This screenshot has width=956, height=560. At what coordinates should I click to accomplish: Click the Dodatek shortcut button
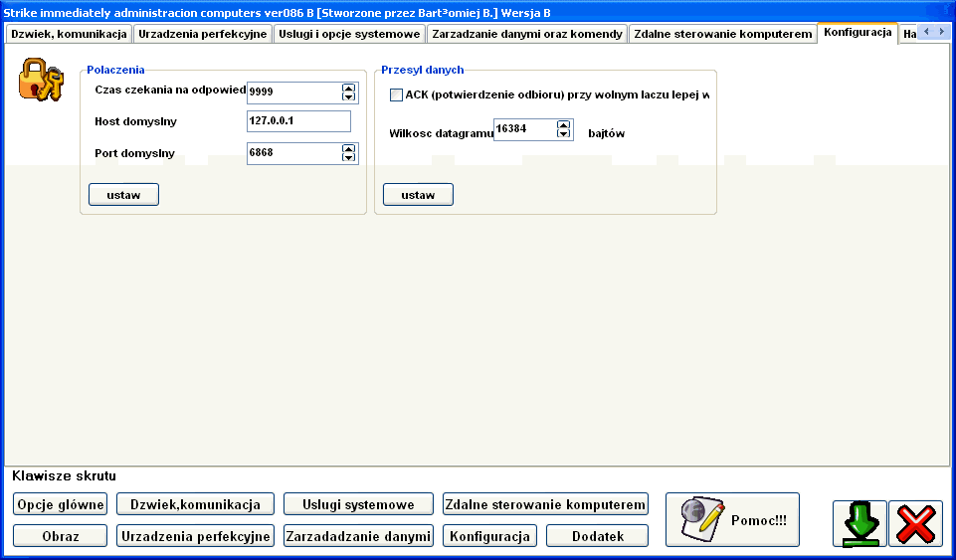(x=598, y=536)
